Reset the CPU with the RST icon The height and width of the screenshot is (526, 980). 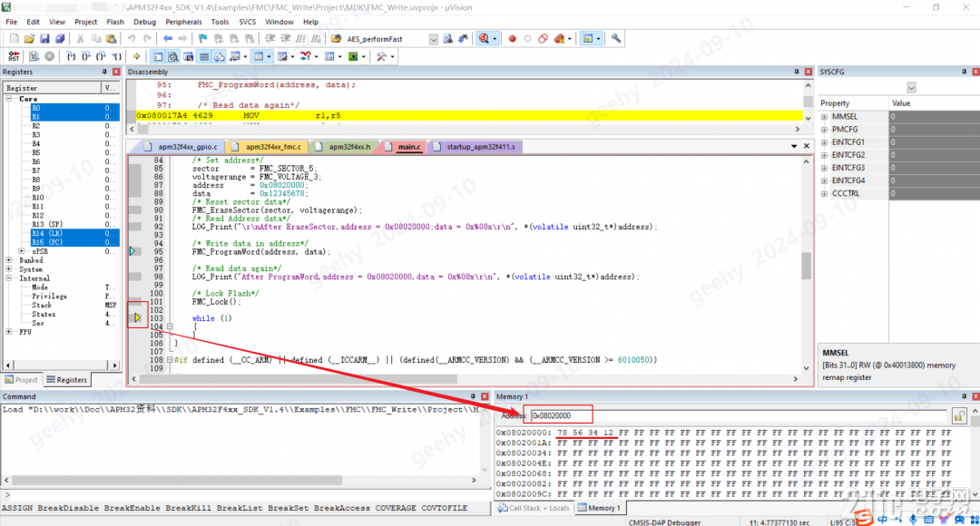[x=14, y=56]
